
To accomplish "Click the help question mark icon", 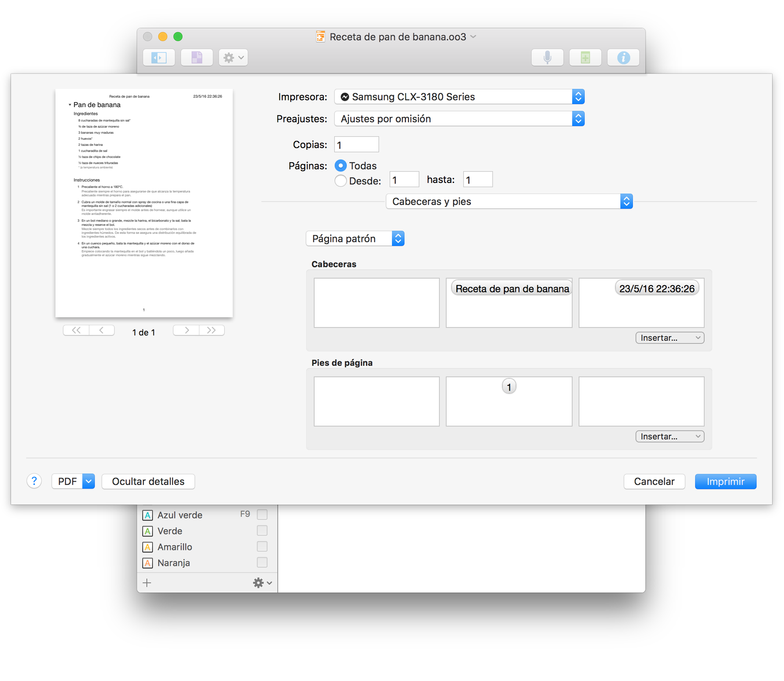I will [x=34, y=481].
